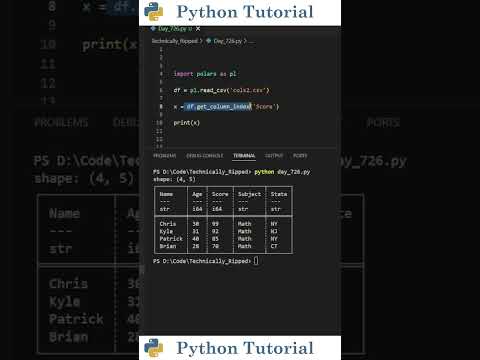Click the print(x) code line
This screenshot has width=480, height=360.
(x=187, y=123)
